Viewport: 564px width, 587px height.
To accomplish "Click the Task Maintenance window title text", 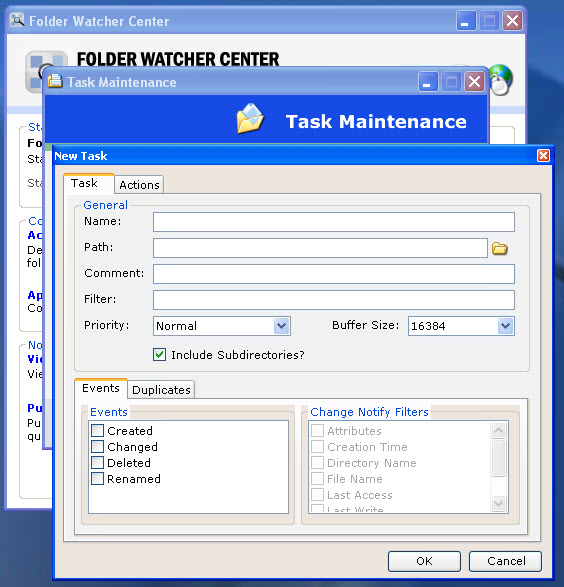I will [122, 82].
